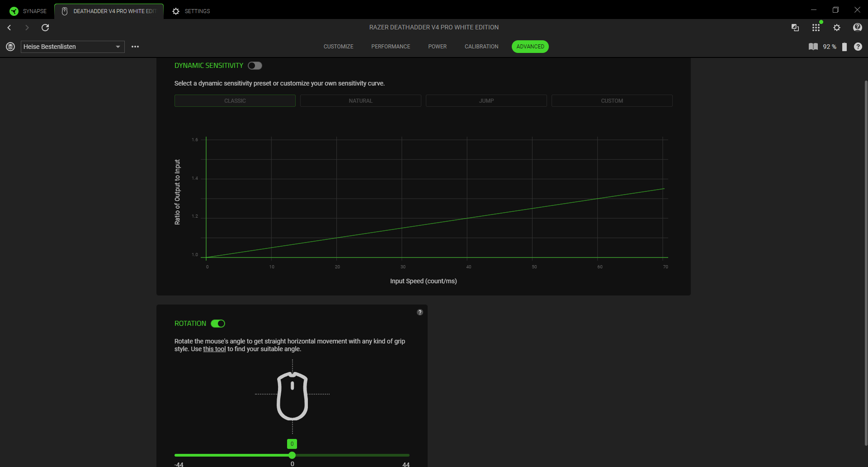Select the Classic sensitivity preset
Viewport: 868px width, 467px height.
click(x=235, y=100)
